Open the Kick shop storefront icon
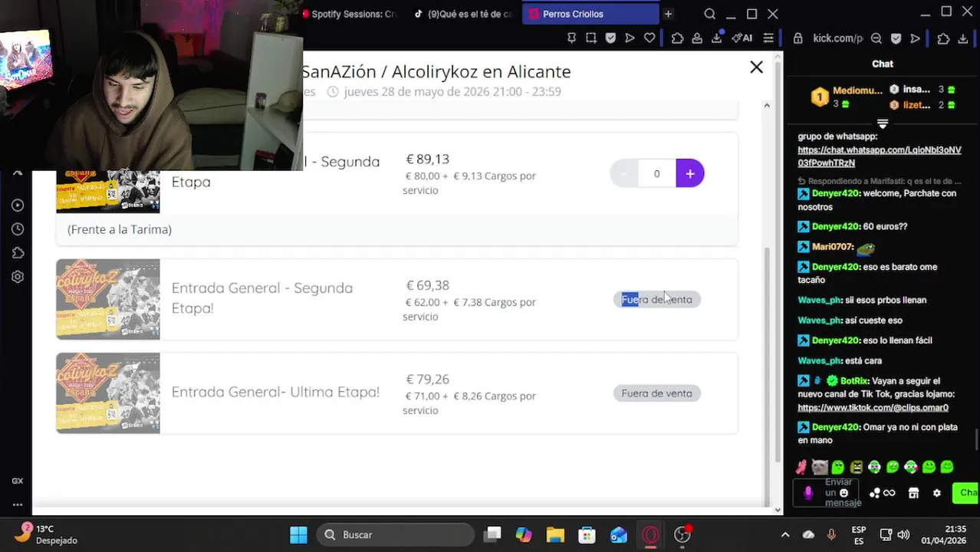The width and height of the screenshot is (980, 552). [x=913, y=493]
